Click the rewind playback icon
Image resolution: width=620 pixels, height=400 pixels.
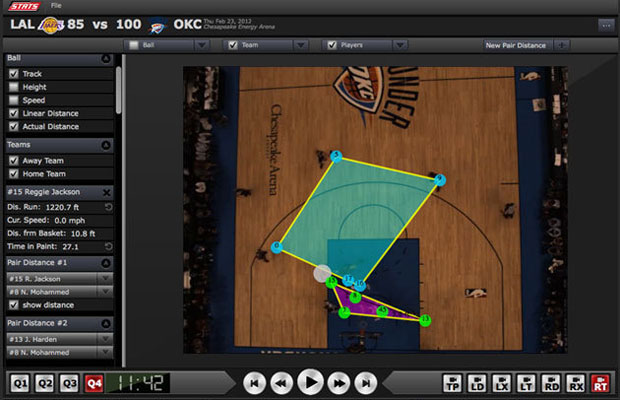[x=282, y=382]
